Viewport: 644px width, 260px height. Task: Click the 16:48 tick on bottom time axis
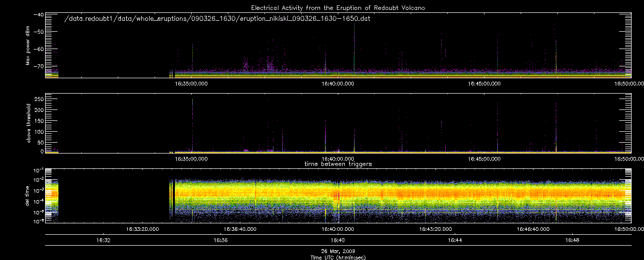573,240
